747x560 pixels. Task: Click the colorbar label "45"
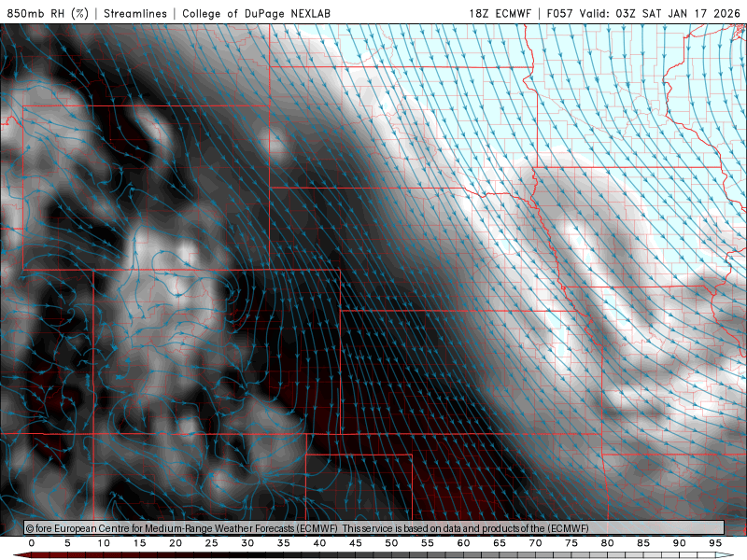[356, 543]
